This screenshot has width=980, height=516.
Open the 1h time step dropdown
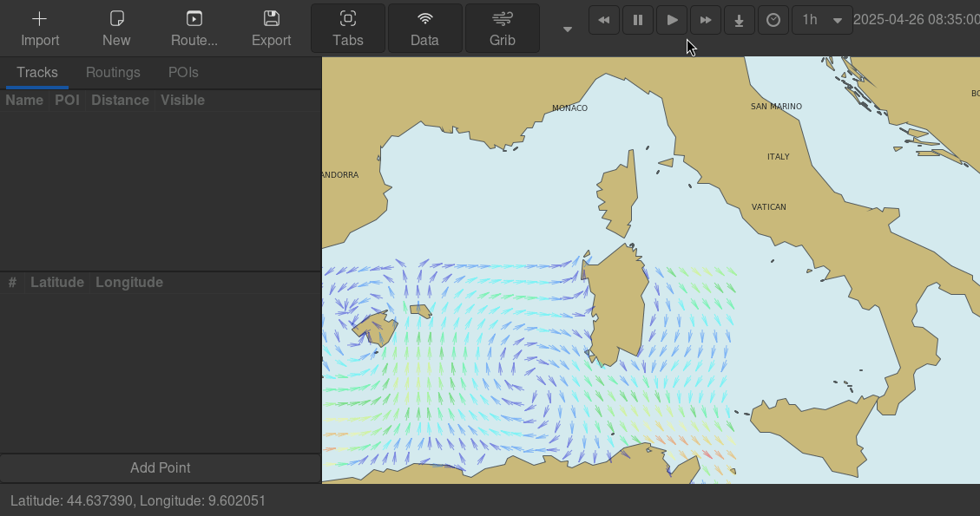coord(821,20)
